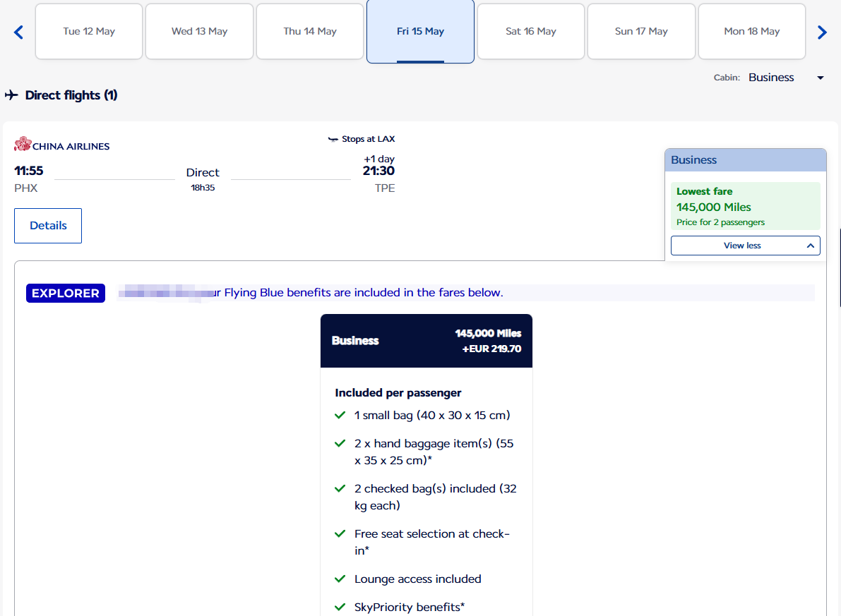
Task: Select Thu 14 May date tab
Action: tap(310, 31)
